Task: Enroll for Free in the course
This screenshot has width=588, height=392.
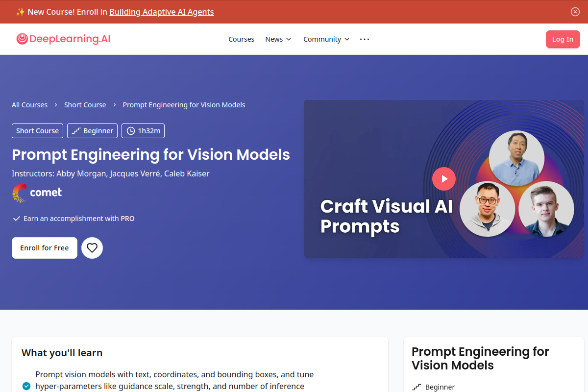Action: (x=45, y=248)
